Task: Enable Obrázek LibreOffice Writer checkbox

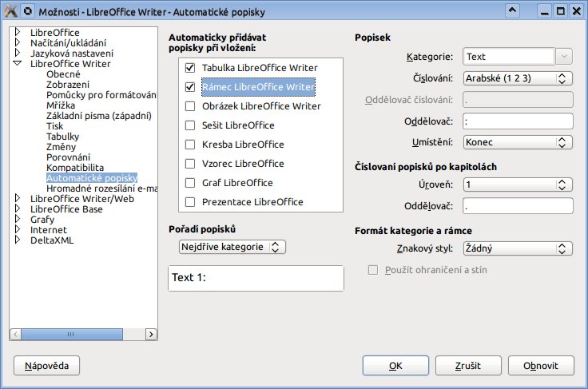Action: [190, 106]
